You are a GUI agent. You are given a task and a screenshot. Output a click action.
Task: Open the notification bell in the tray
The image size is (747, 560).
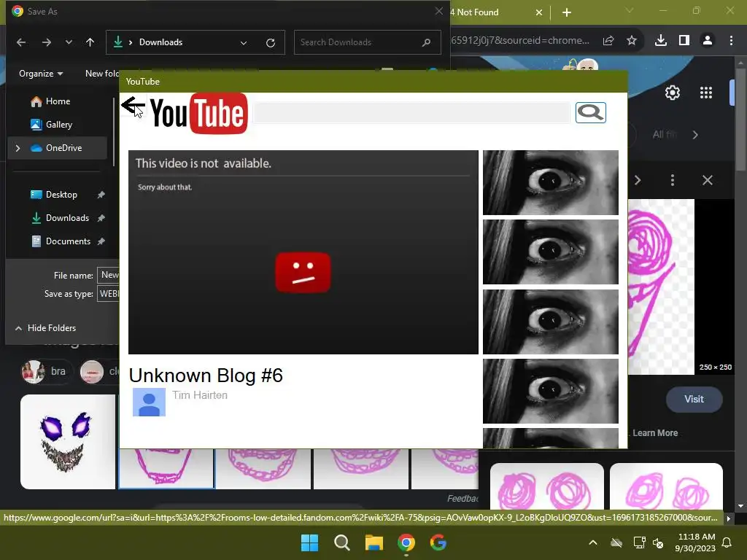(727, 542)
